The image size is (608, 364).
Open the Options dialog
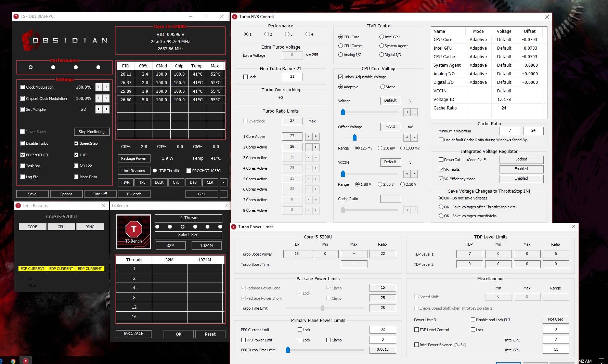click(66, 194)
